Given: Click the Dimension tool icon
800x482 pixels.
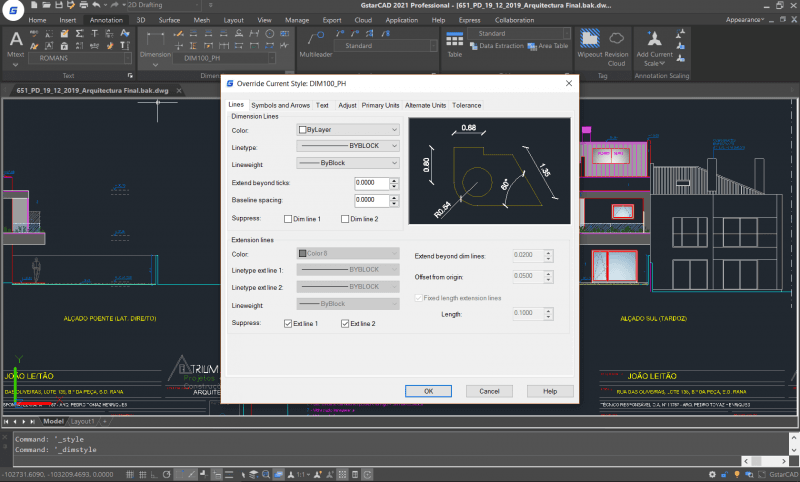Looking at the screenshot, I should pyautogui.click(x=155, y=41).
